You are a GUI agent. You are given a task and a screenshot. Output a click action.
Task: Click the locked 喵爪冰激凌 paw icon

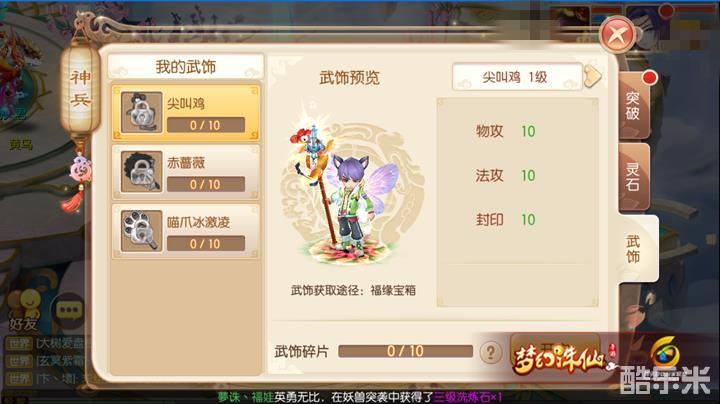tap(141, 231)
